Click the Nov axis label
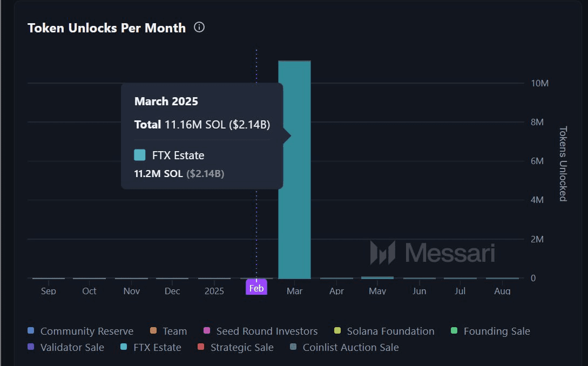The height and width of the screenshot is (366, 588). point(132,291)
